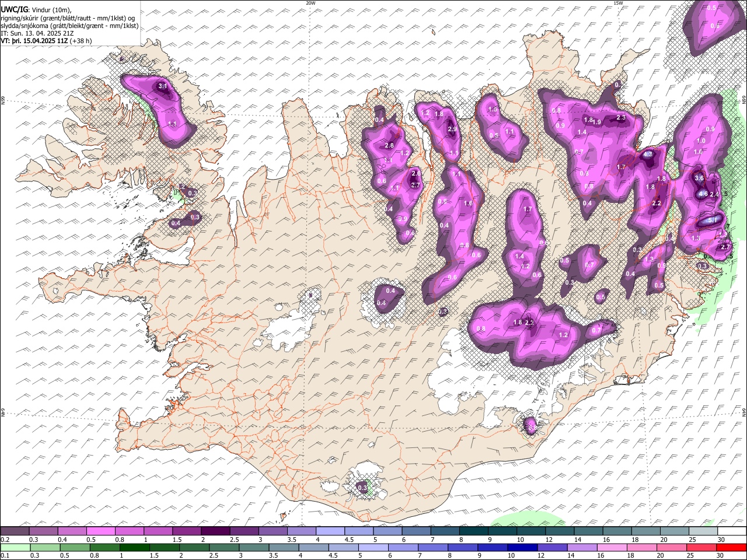Select the 5.1 maximum value in the east
The height and width of the screenshot is (560, 747).
711,220
